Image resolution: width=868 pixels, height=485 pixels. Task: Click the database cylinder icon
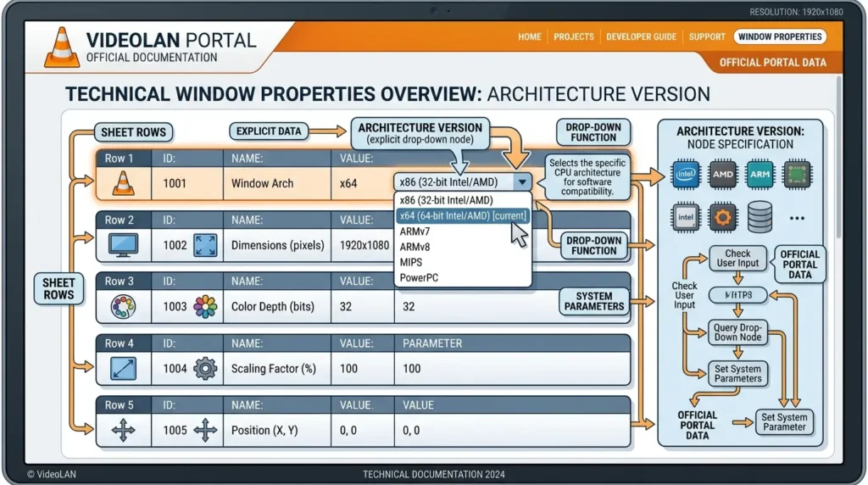[x=759, y=216]
